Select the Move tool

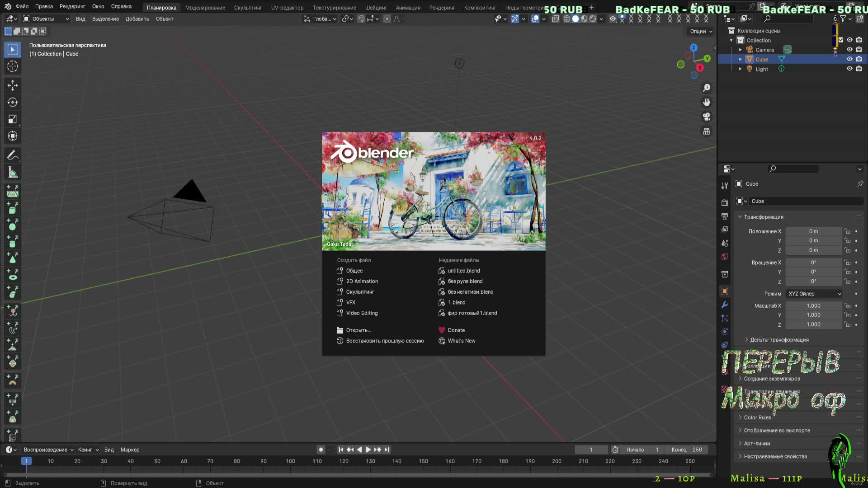[13, 85]
